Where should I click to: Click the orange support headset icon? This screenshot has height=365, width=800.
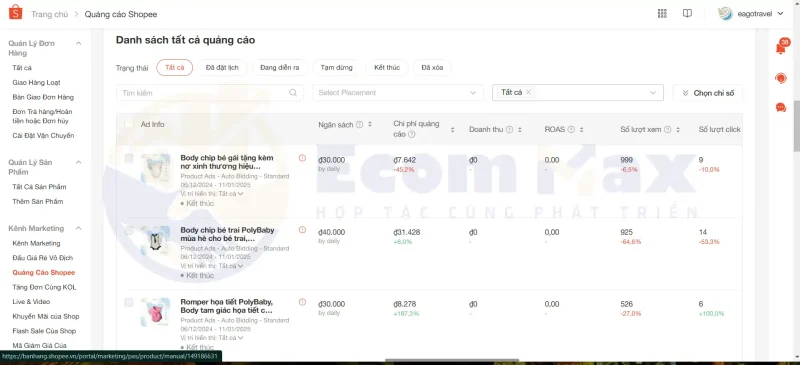[x=781, y=78]
